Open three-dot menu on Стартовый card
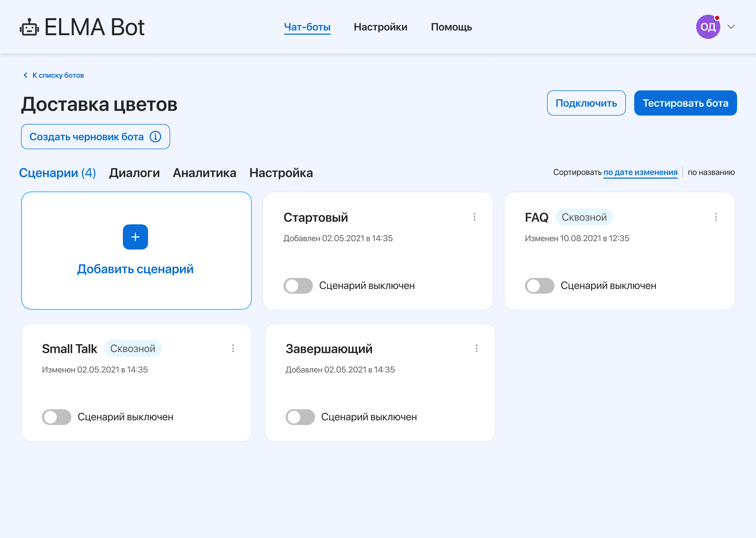 [474, 217]
